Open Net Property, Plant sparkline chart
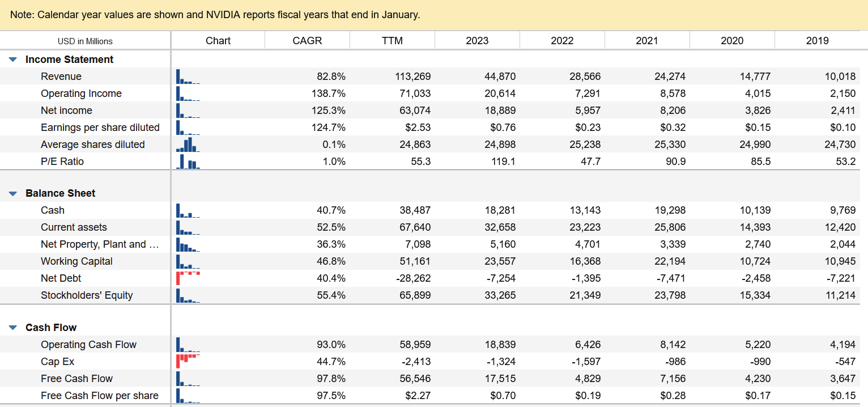Screen dimensions: 868x407 tap(188, 244)
